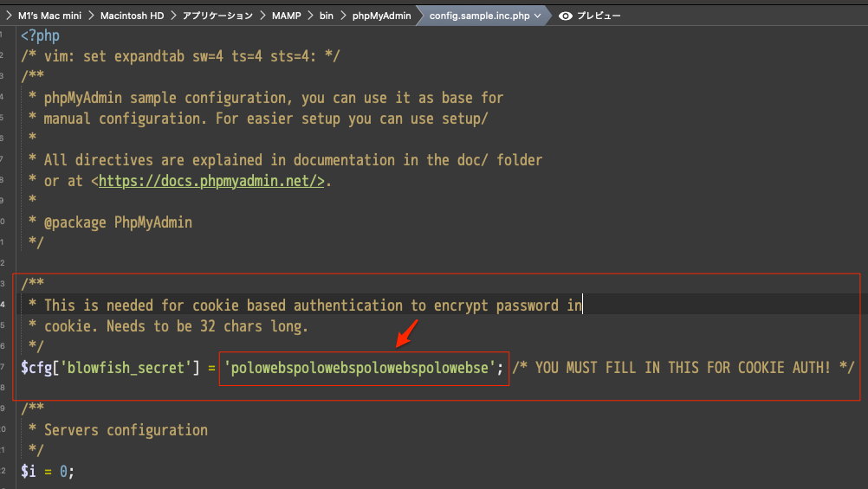This screenshot has width=868, height=489.
Task: Go to phpMyAdmin folder in breadcrumb
Action: pyautogui.click(x=381, y=16)
